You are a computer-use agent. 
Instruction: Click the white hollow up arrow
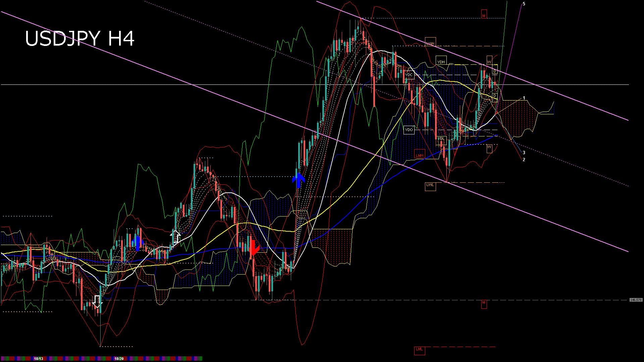click(175, 237)
